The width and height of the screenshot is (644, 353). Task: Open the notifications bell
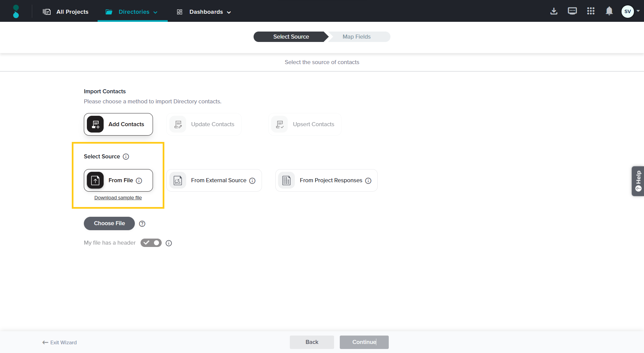click(609, 11)
